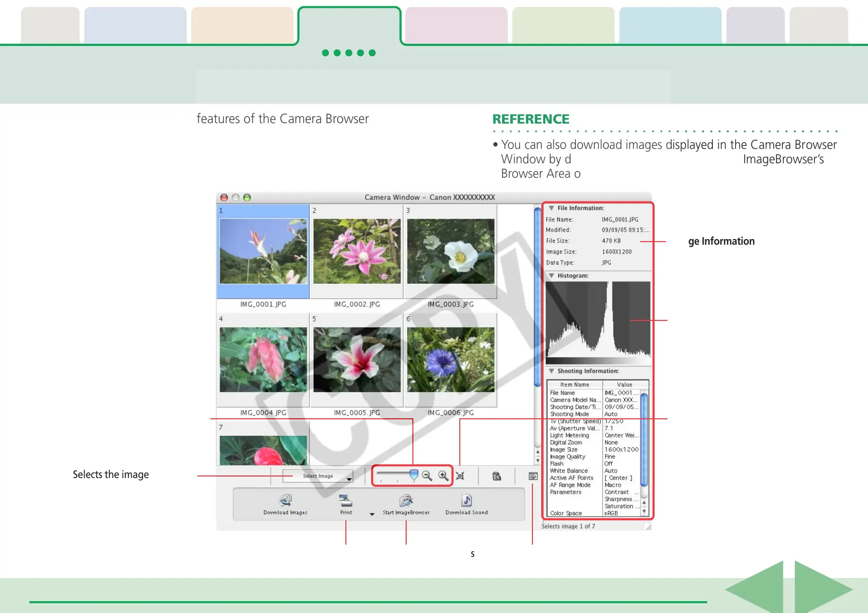
Task: Zoom out thumbnails with minus magnifier
Action: 427,476
